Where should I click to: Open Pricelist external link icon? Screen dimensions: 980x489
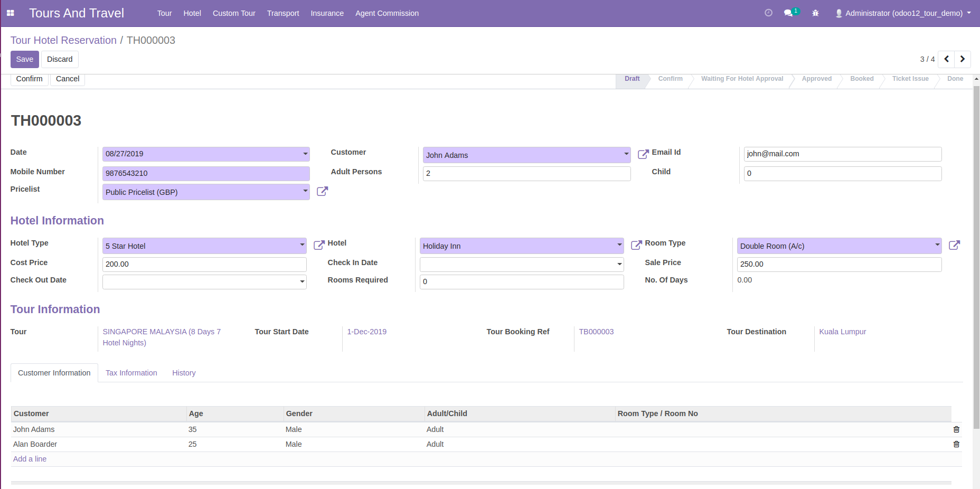322,191
